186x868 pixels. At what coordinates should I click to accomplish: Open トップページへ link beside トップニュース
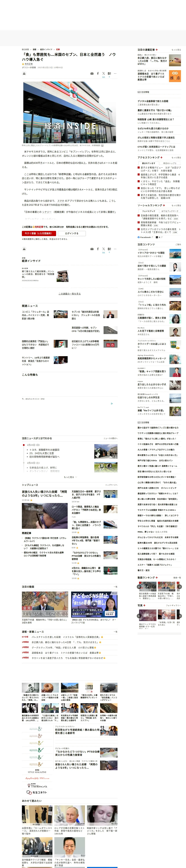point(111,485)
